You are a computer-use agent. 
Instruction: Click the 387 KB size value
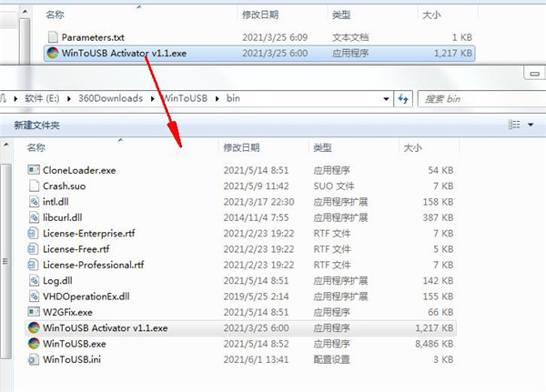click(x=438, y=217)
